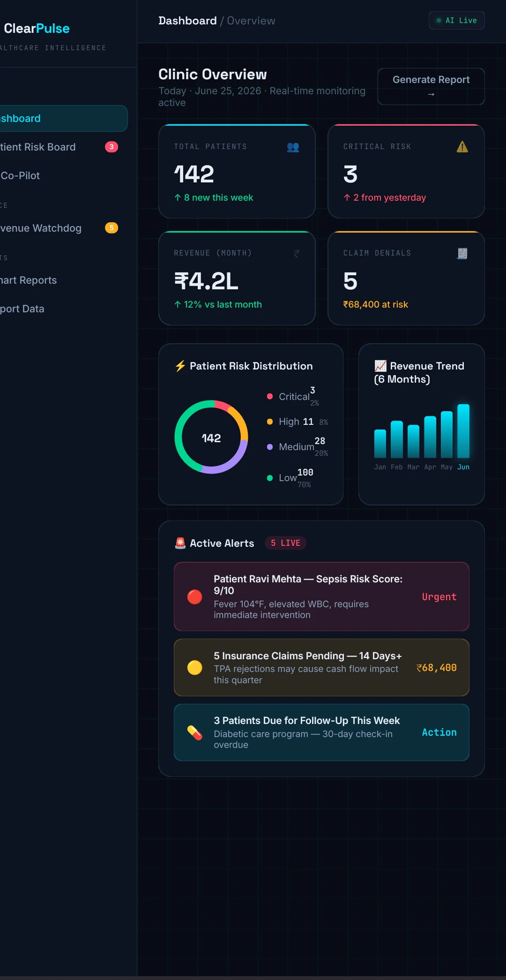Click the ₹68,400 amount on Insurance Claims alert
Screen dimensions: 506x980
(x=437, y=668)
